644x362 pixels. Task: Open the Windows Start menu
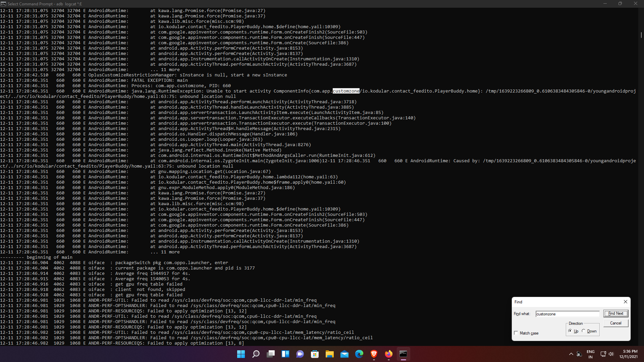coord(241,354)
